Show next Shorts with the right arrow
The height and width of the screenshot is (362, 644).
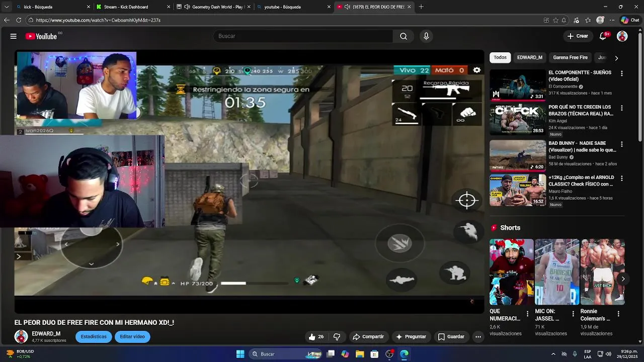(x=623, y=279)
